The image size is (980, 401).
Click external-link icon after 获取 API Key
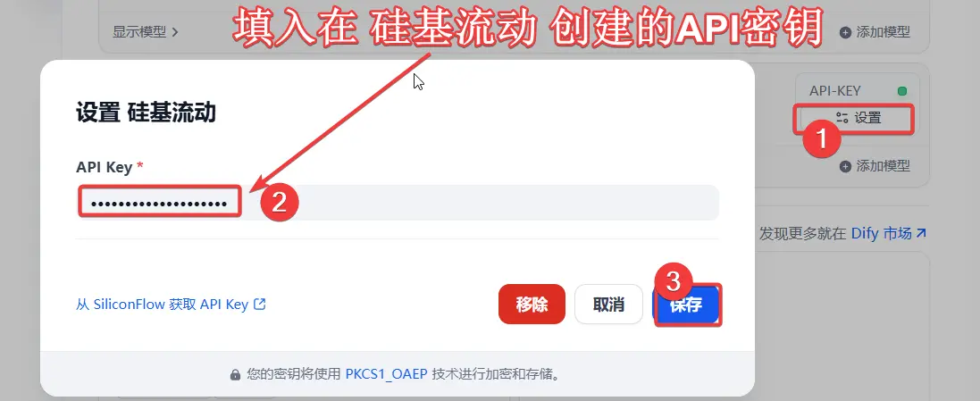click(x=259, y=305)
